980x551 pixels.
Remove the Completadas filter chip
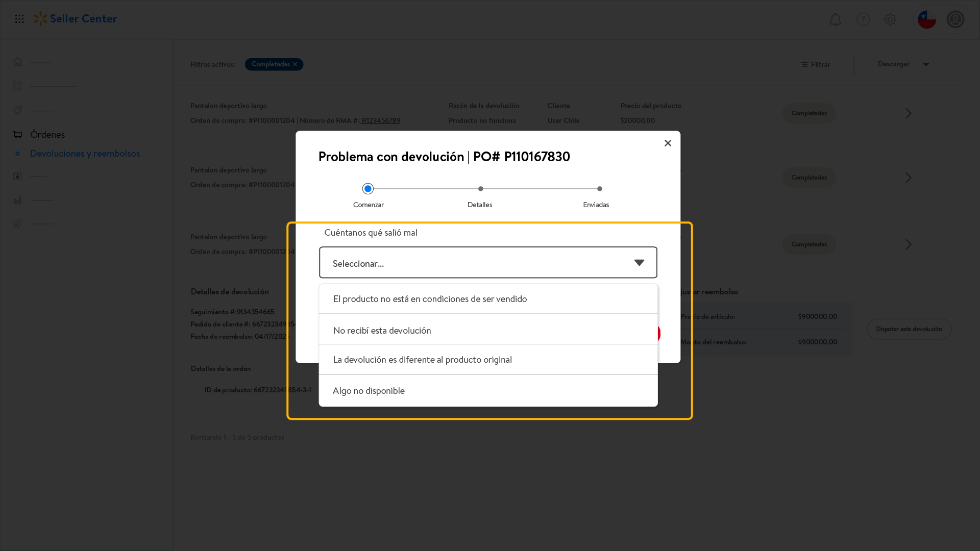coord(295,64)
